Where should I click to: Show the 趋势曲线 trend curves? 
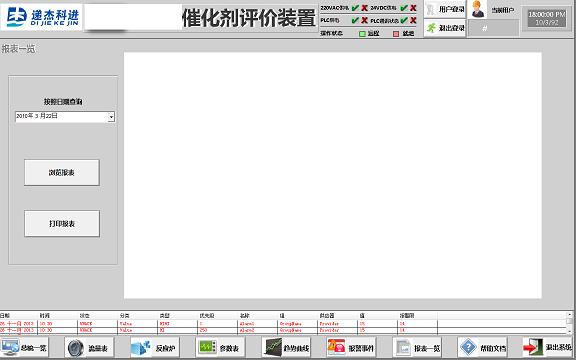click(286, 347)
